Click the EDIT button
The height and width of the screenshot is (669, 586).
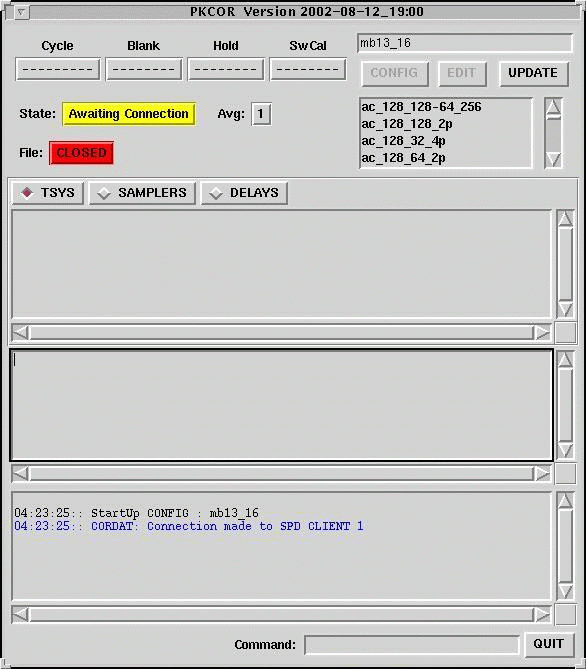[x=462, y=73]
